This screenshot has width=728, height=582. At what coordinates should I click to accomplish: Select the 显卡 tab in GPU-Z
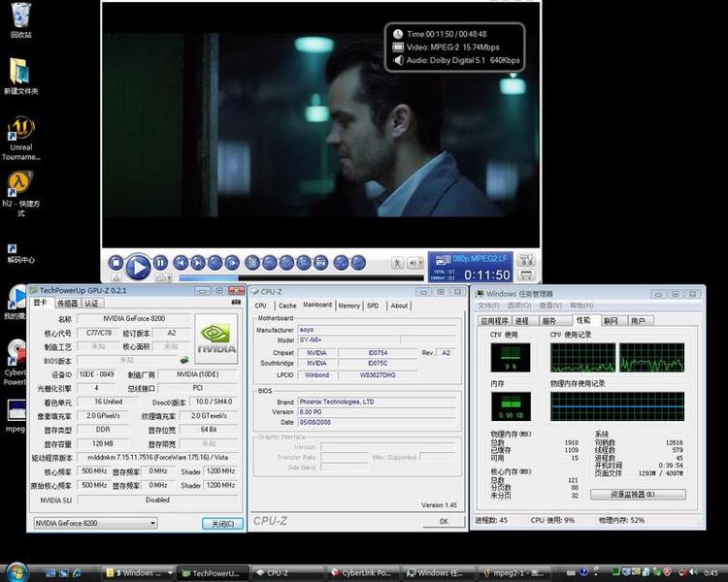(41, 303)
